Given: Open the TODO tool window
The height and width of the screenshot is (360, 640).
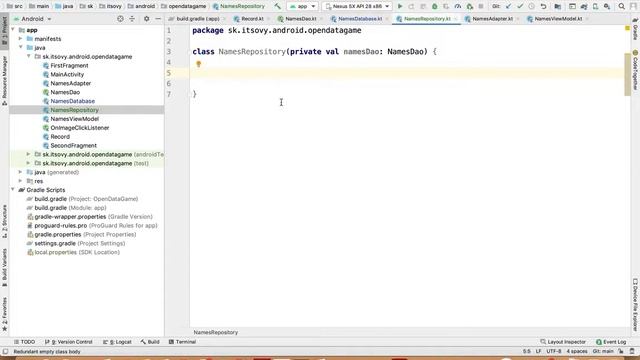Looking at the screenshot, I should click(24, 342).
